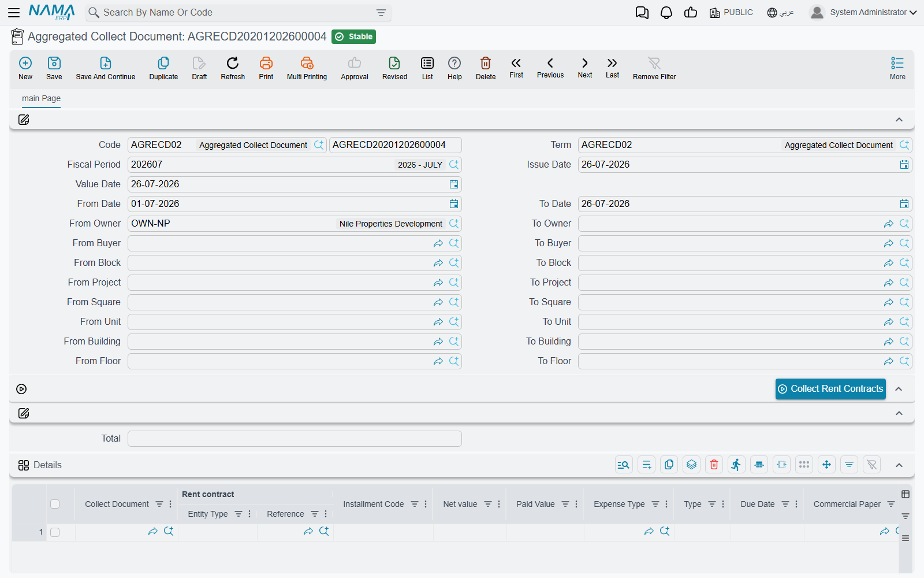Open System Administrator user dropdown

[x=863, y=12]
